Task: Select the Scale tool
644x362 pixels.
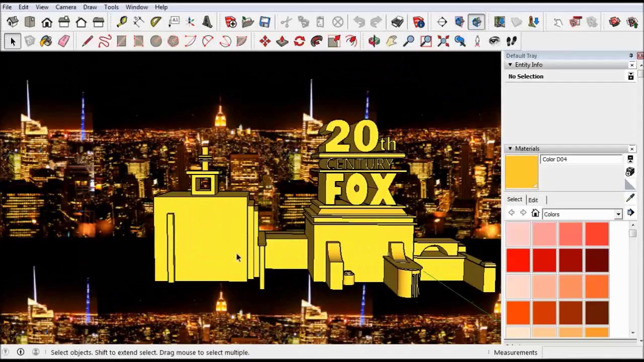Action: (x=334, y=41)
